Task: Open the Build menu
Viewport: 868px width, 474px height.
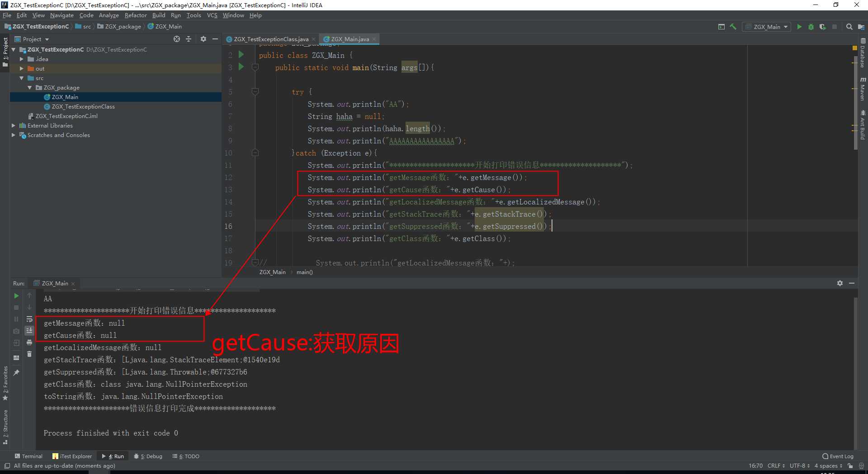Action: (159, 15)
